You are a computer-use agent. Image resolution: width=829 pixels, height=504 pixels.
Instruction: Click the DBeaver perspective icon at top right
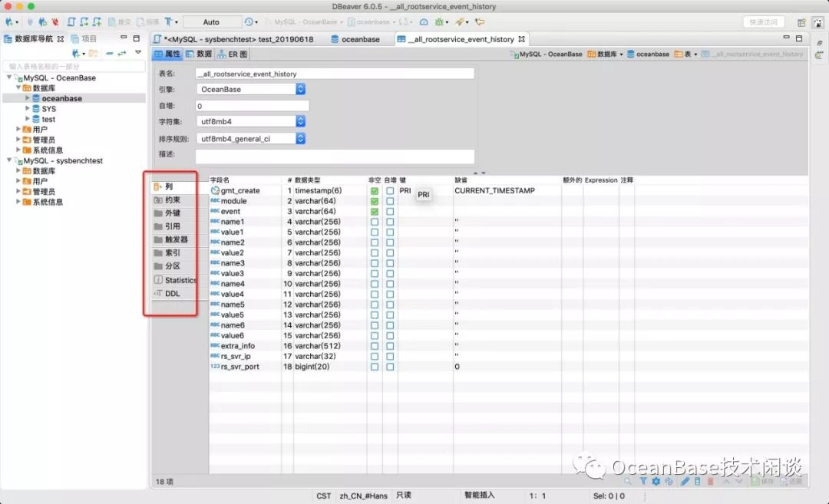click(818, 22)
